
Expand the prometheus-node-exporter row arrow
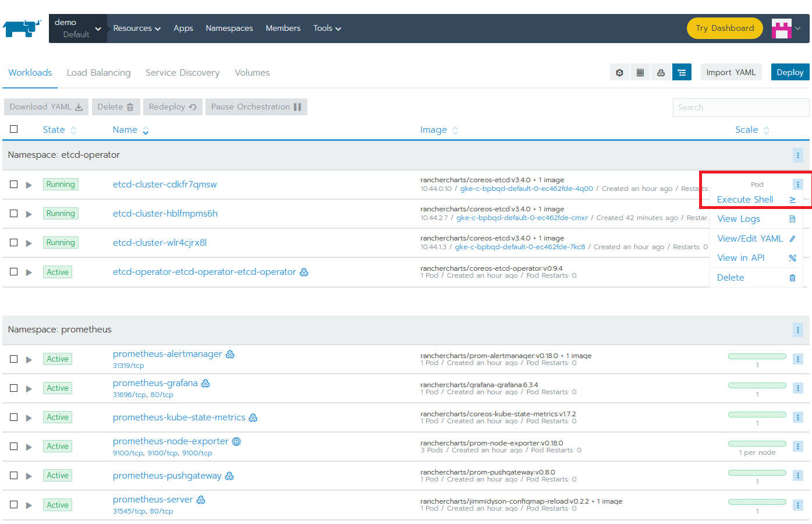pyautogui.click(x=29, y=447)
